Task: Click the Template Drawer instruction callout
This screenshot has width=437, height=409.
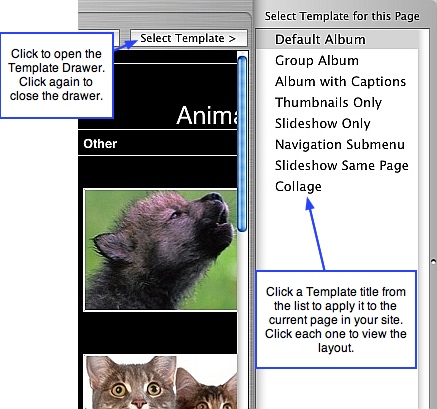Action: (57, 75)
